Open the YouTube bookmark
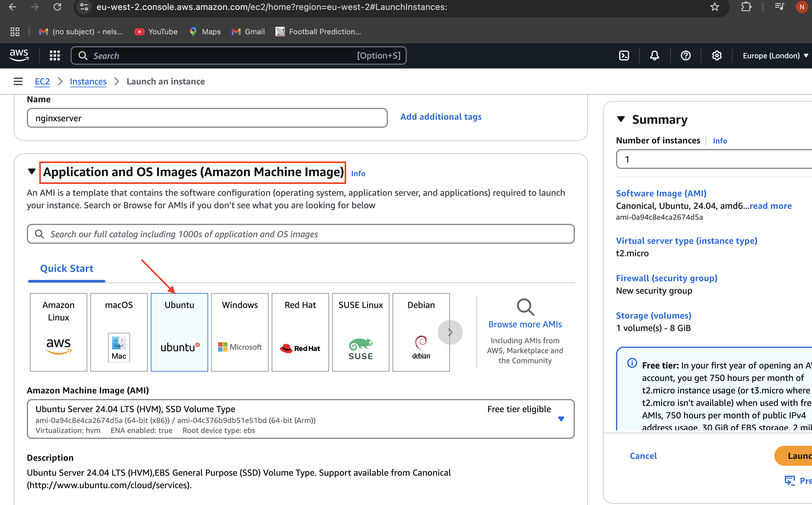The width and height of the screenshot is (812, 505). pos(156,32)
